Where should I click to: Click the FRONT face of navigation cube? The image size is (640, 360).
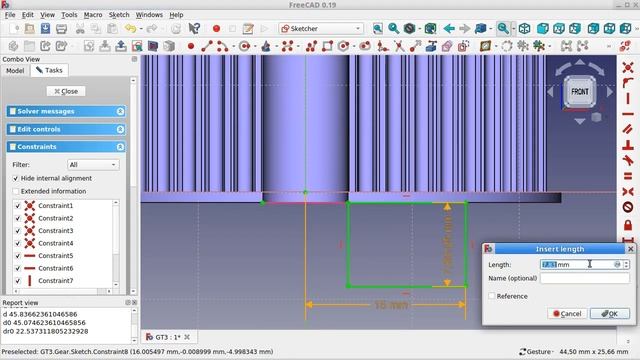(580, 91)
